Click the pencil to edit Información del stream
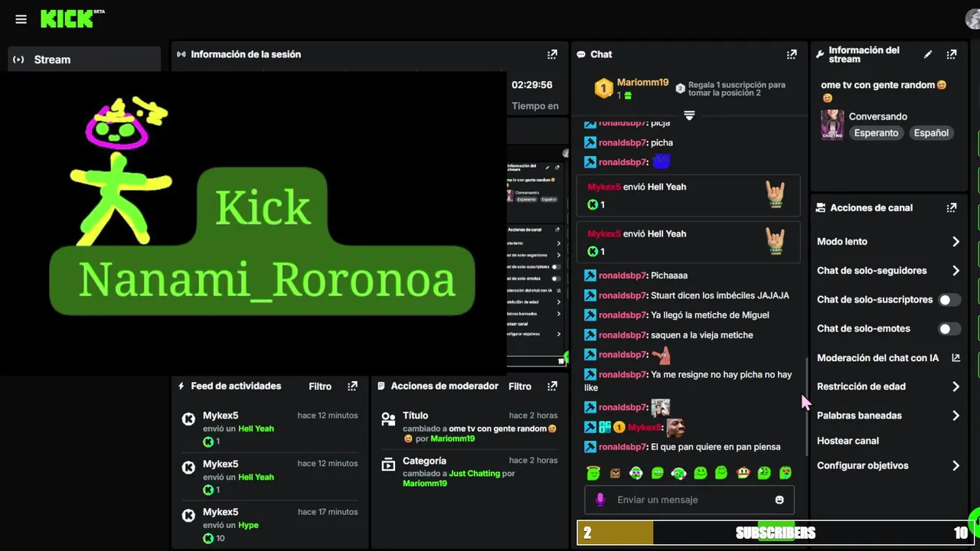 click(x=928, y=54)
